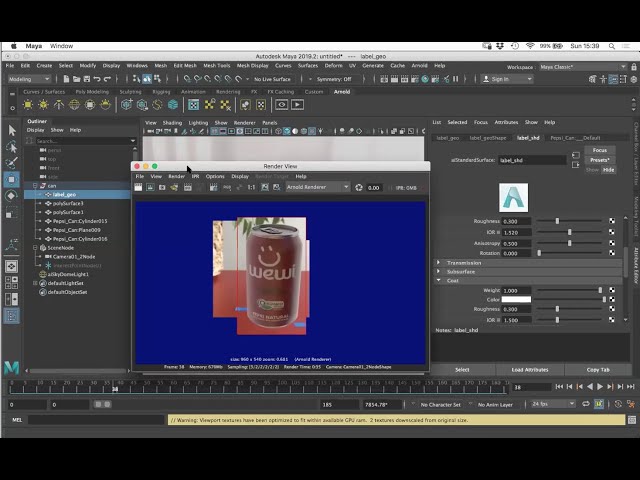Click the Arnold area light shelf icon
Viewport: 640px width, 480px height.
pos(28,105)
